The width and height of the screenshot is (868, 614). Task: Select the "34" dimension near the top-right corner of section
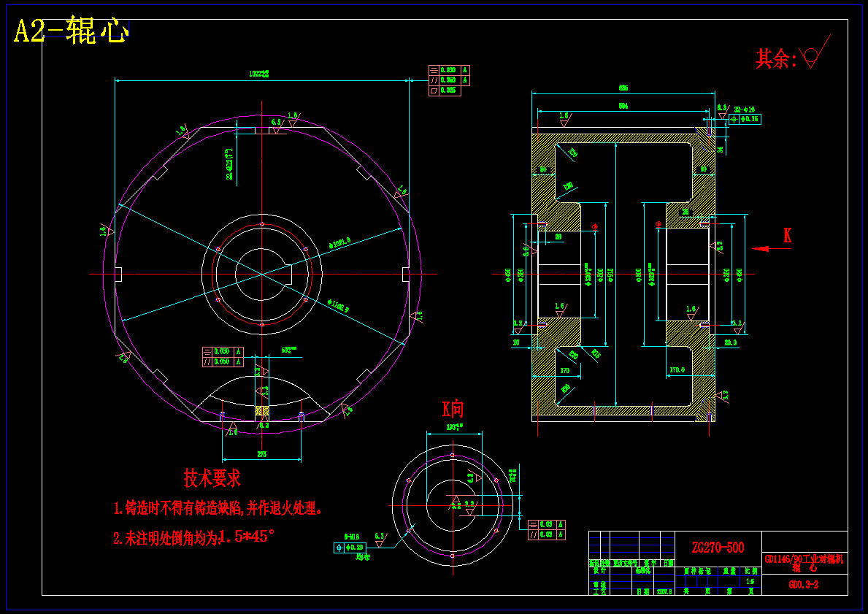[721, 150]
